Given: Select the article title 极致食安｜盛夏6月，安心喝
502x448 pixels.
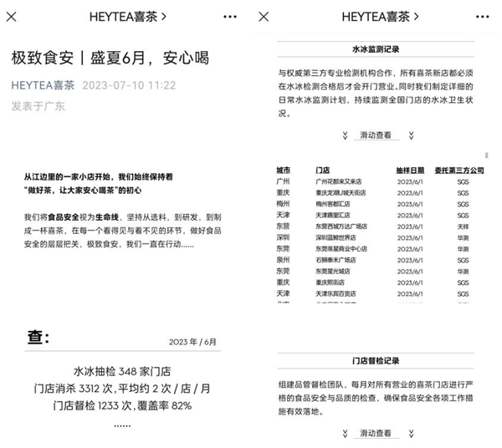Looking at the screenshot, I should pos(110,58).
